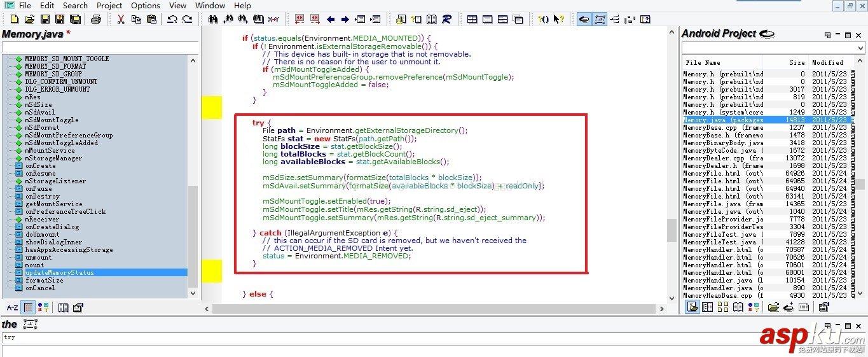
Task: Click the Save file toolbar icon
Action: (x=45, y=19)
